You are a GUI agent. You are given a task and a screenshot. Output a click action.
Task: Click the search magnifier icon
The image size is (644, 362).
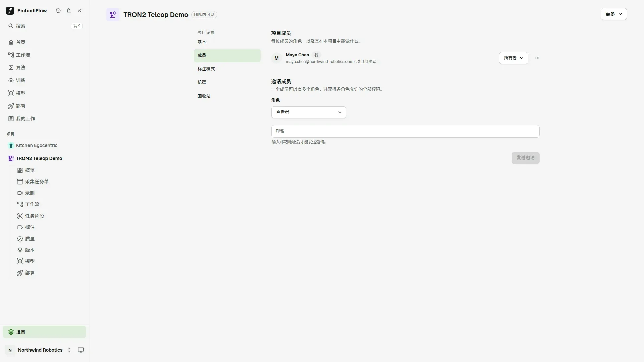tap(11, 26)
